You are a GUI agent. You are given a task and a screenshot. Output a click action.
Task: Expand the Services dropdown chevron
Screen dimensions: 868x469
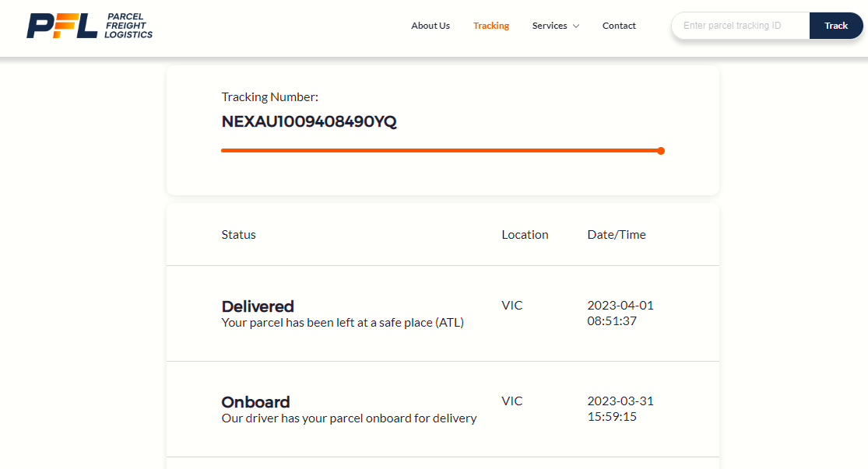576,26
